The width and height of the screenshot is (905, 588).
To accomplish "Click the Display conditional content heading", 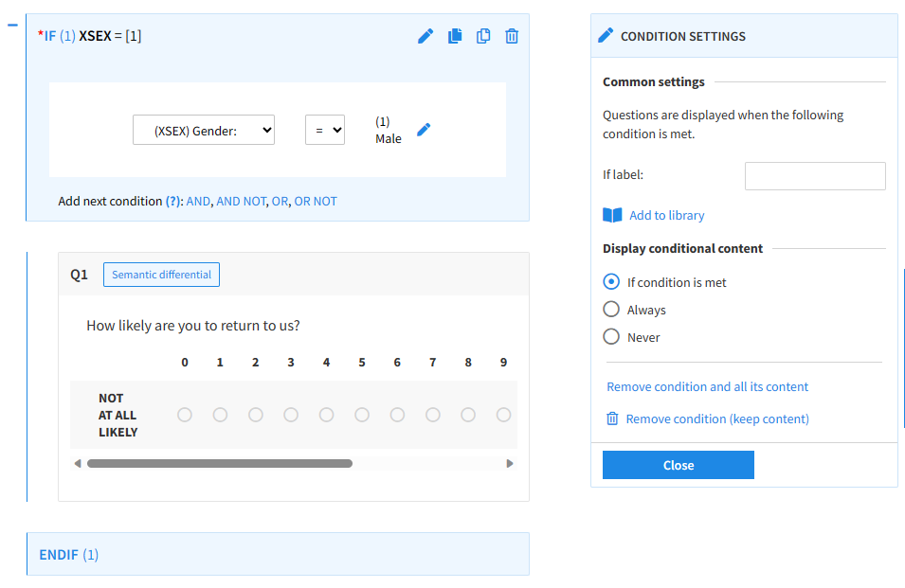I will [x=683, y=248].
